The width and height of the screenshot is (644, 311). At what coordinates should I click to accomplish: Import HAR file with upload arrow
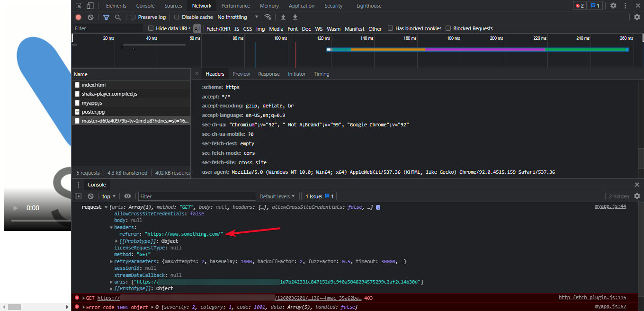(x=283, y=17)
